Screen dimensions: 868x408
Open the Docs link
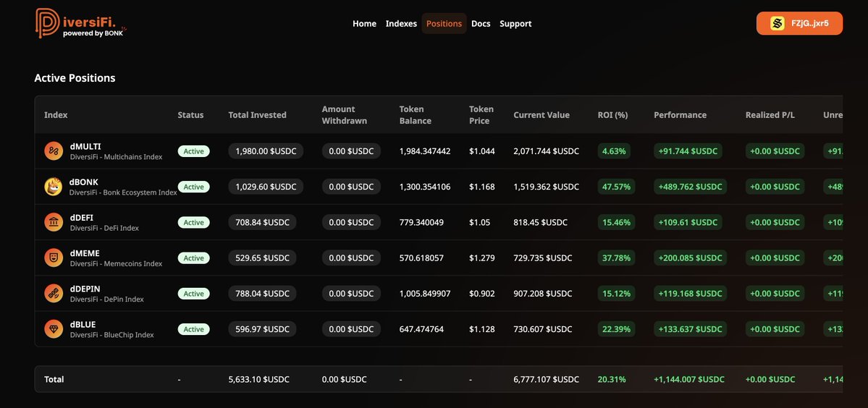click(481, 24)
